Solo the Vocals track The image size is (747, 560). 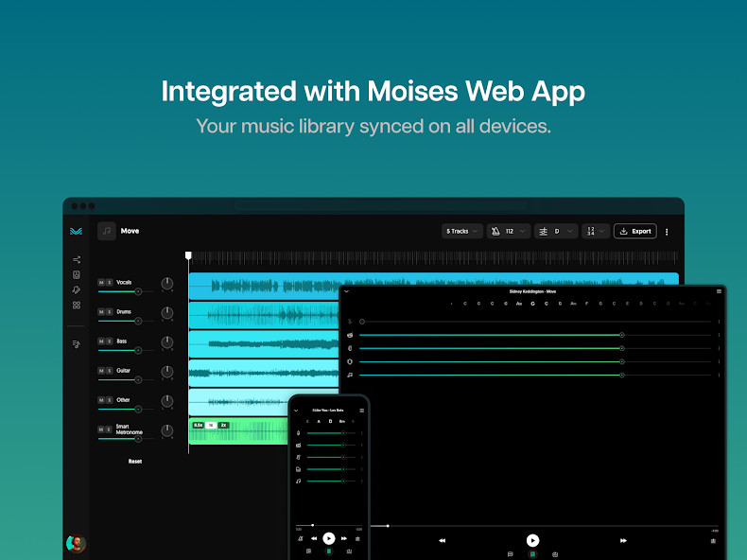coord(109,283)
